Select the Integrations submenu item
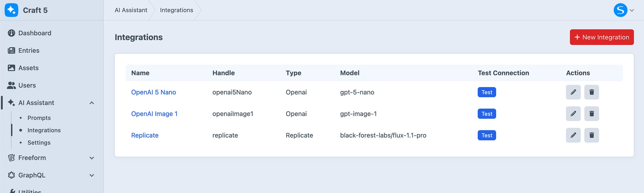The height and width of the screenshot is (193, 644). [44, 130]
